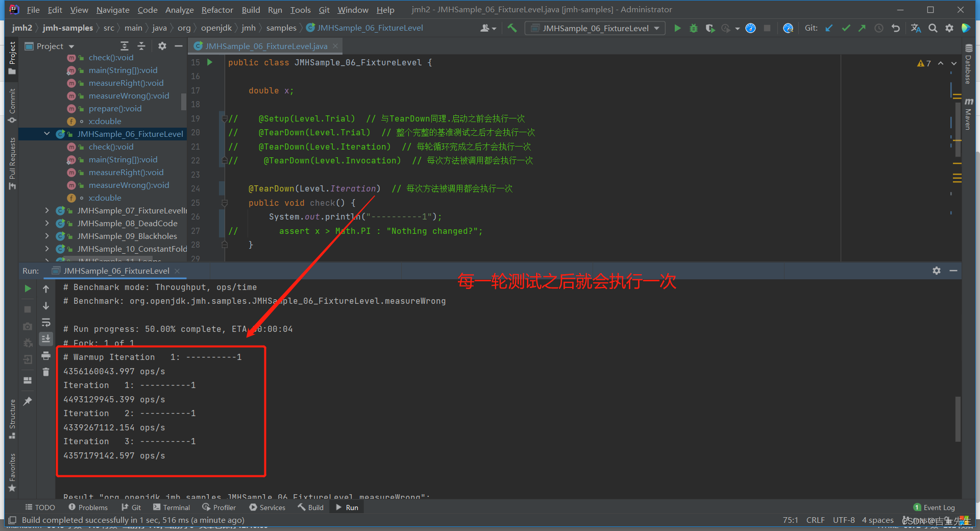Expand the JMHSample_08_DeadCode node
This screenshot has height=531, width=980.
(x=46, y=223)
